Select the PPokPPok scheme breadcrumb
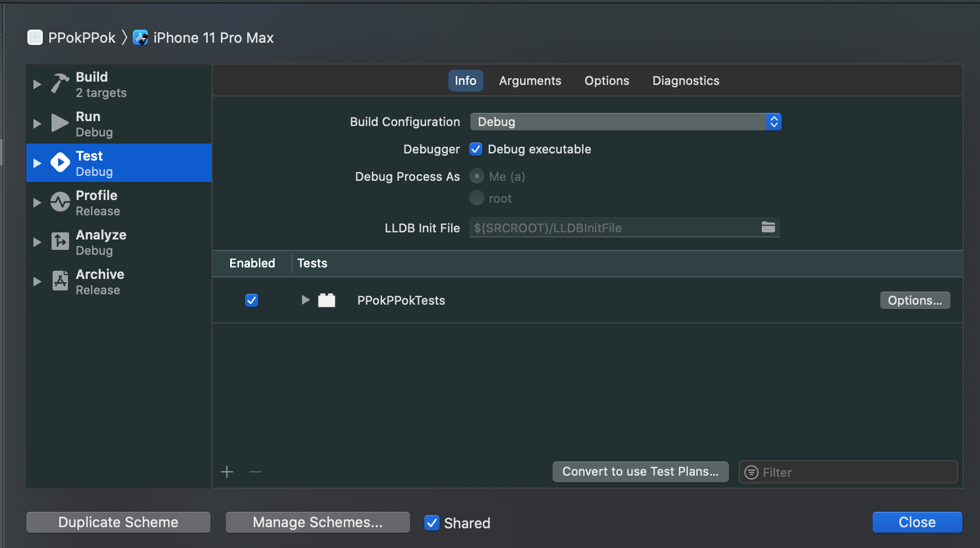The height and width of the screenshot is (548, 980). (x=82, y=38)
